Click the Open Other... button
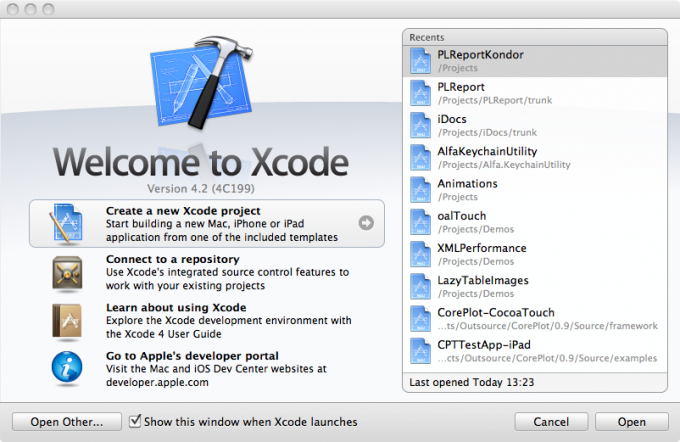Screen dimensions: 680x442 coord(67,422)
